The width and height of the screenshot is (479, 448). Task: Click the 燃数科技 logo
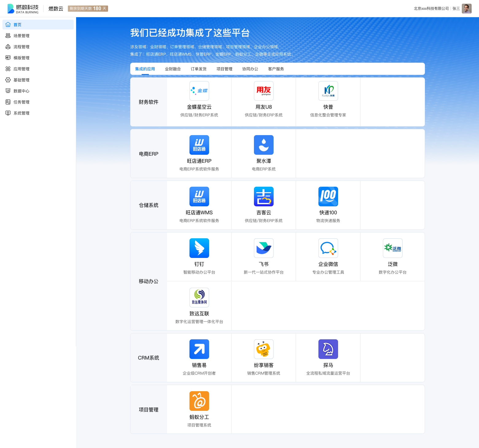coord(23,9)
